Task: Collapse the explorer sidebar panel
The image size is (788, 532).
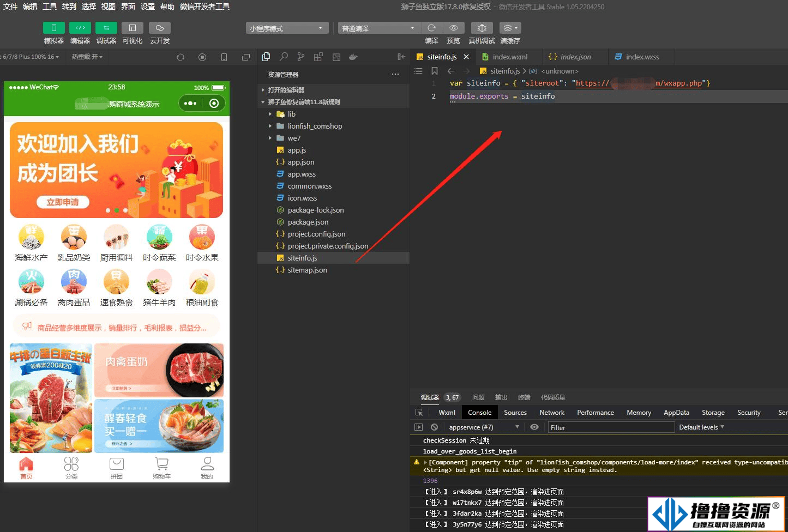Action: point(401,57)
